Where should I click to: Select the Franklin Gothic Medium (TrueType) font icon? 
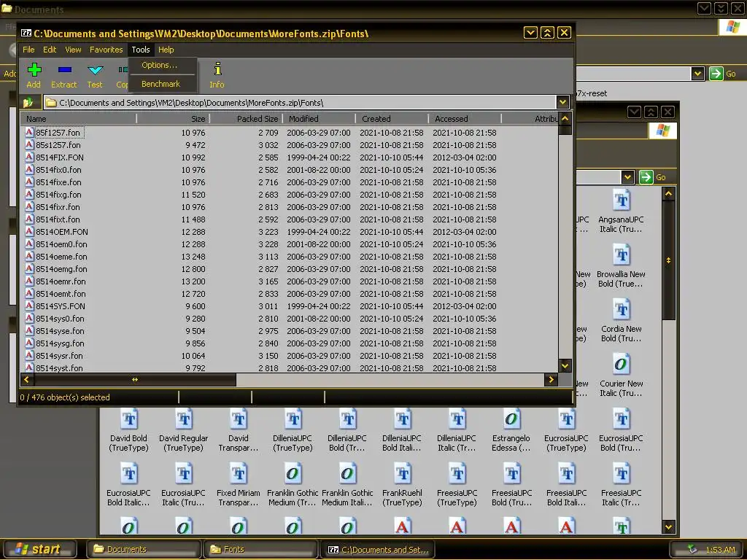293,474
